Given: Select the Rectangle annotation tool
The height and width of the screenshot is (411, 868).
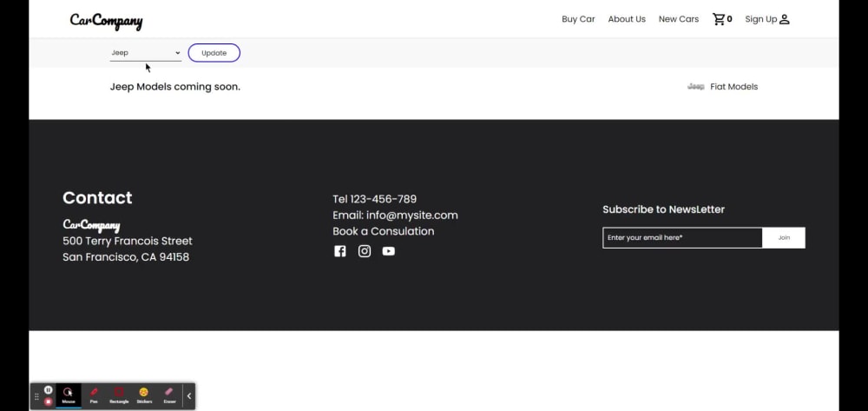Looking at the screenshot, I should tap(119, 396).
